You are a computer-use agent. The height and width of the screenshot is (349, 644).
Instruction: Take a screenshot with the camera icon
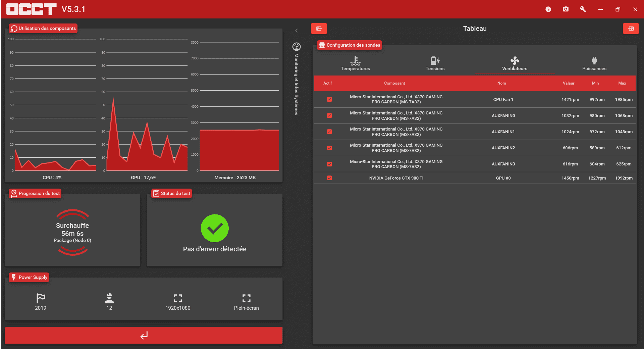(566, 9)
